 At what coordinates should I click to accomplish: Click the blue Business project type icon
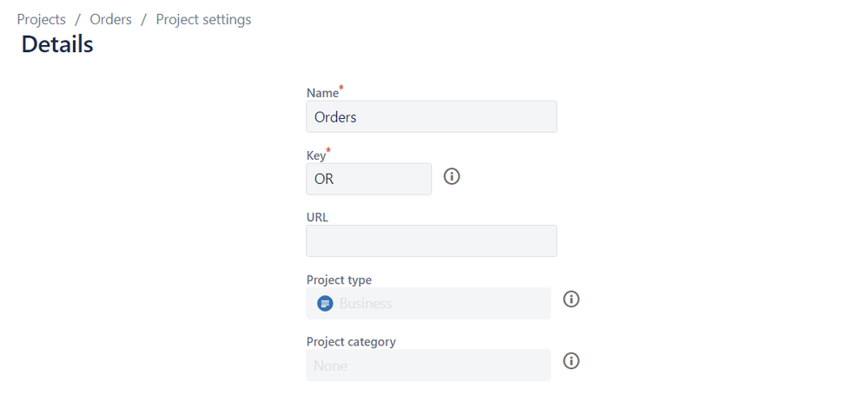pyautogui.click(x=325, y=303)
